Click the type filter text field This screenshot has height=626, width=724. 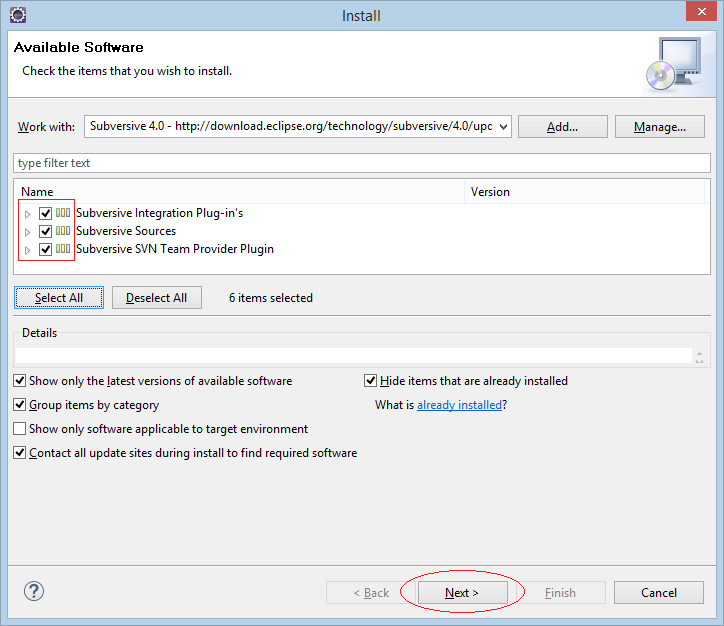(x=362, y=163)
